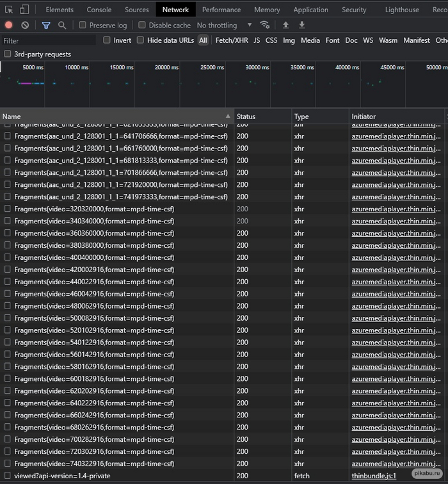The image size is (448, 484).
Task: Filter requests by Fetch/XHR type
Action: click(x=231, y=40)
